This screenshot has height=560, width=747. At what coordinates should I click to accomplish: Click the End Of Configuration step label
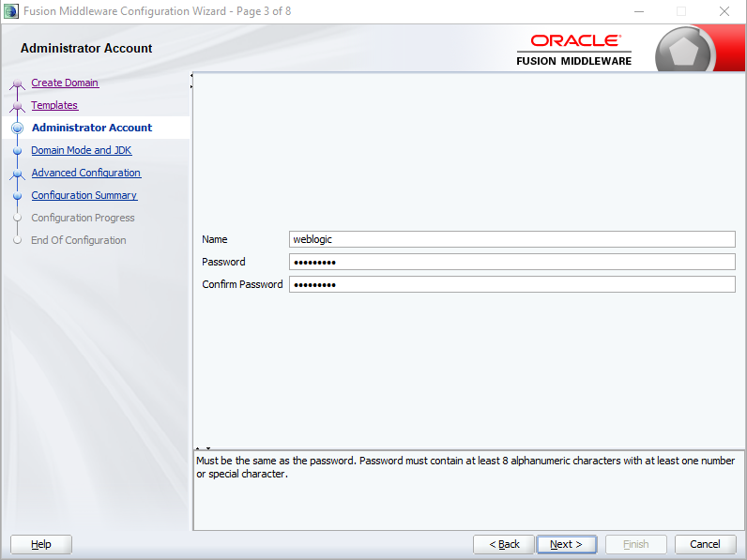pyautogui.click(x=79, y=240)
